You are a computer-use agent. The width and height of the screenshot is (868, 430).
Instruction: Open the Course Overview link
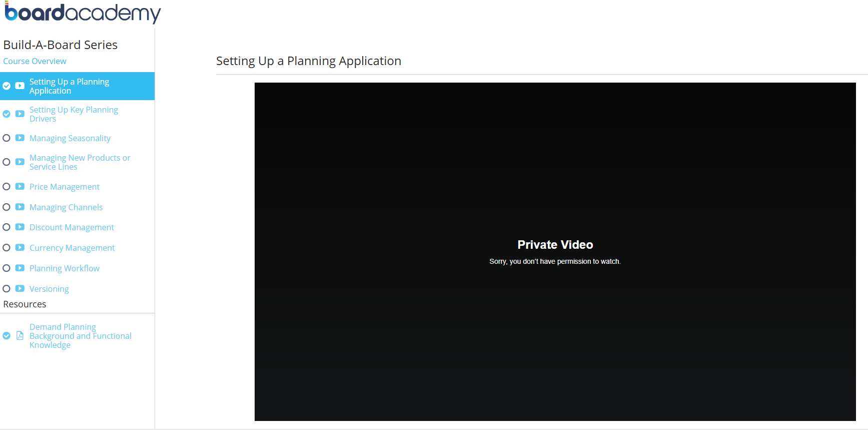[35, 61]
